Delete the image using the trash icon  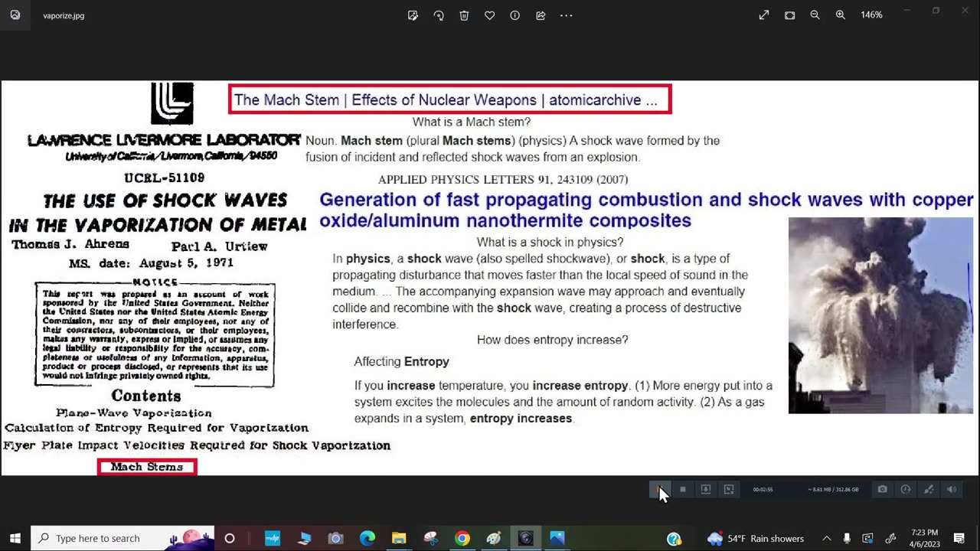[x=464, y=15]
